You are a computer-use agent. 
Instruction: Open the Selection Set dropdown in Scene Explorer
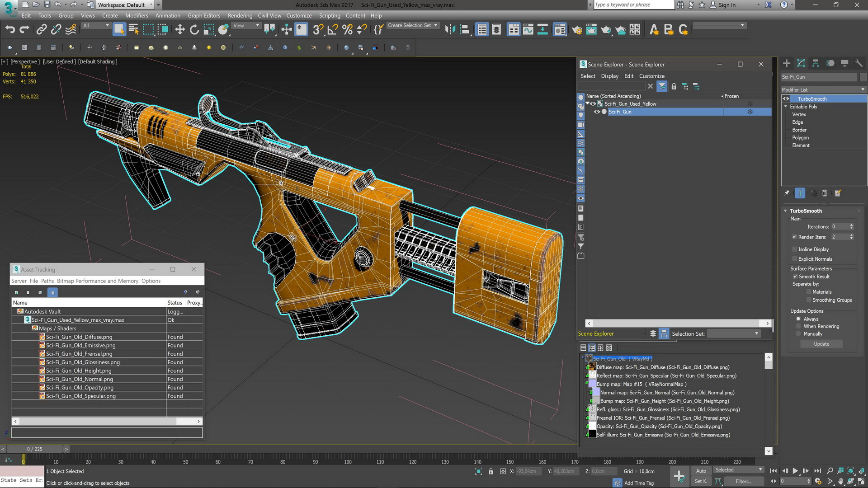[733, 333]
